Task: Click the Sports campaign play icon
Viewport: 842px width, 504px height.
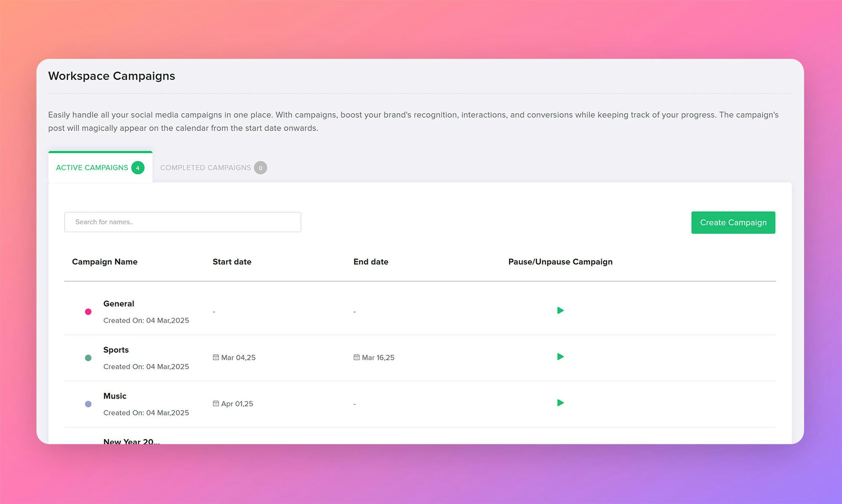Action: click(560, 357)
